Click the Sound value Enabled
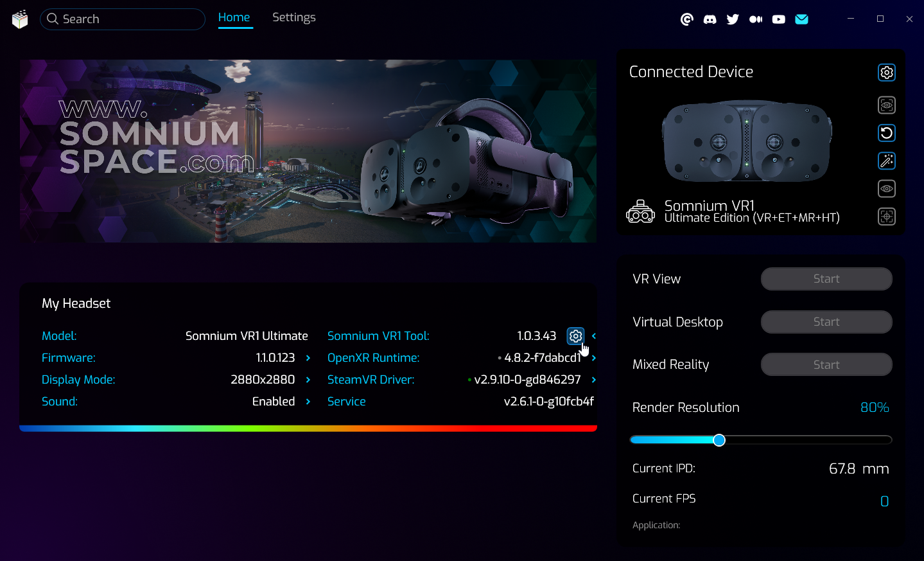 274,402
